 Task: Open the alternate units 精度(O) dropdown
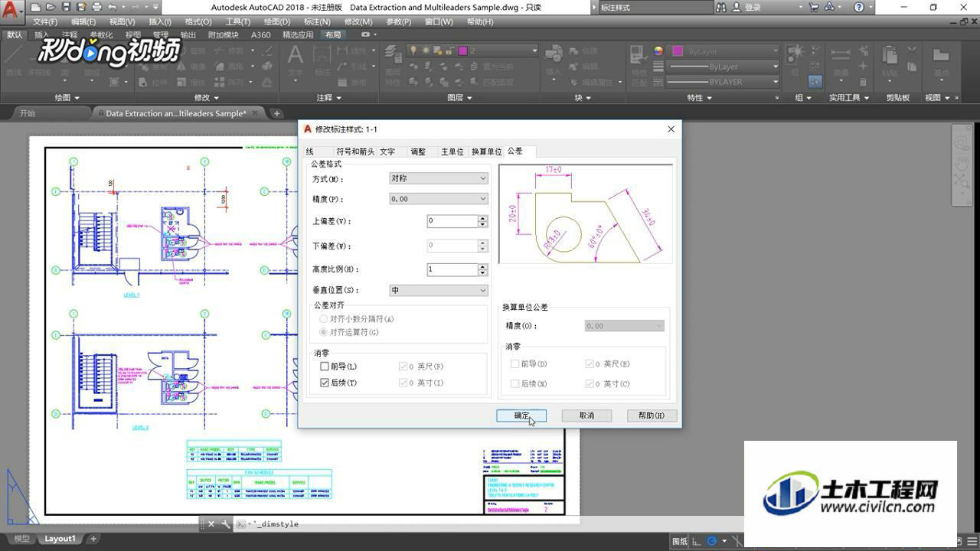click(x=624, y=326)
